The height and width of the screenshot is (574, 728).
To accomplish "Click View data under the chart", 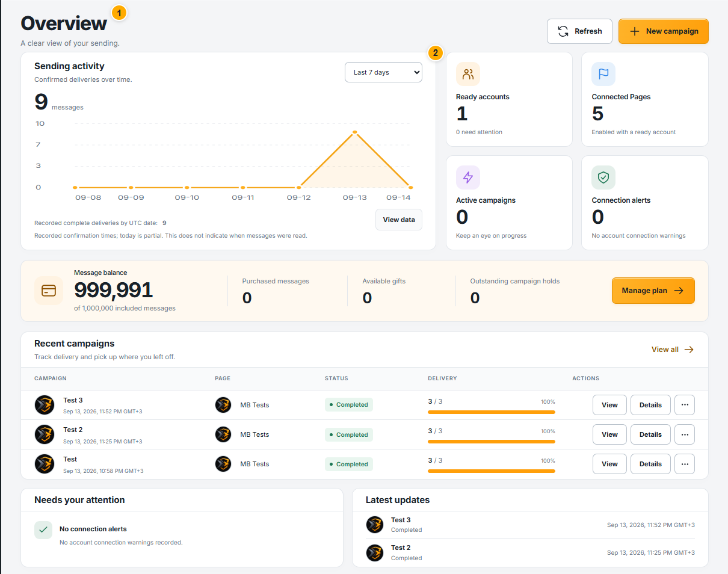I will point(399,220).
